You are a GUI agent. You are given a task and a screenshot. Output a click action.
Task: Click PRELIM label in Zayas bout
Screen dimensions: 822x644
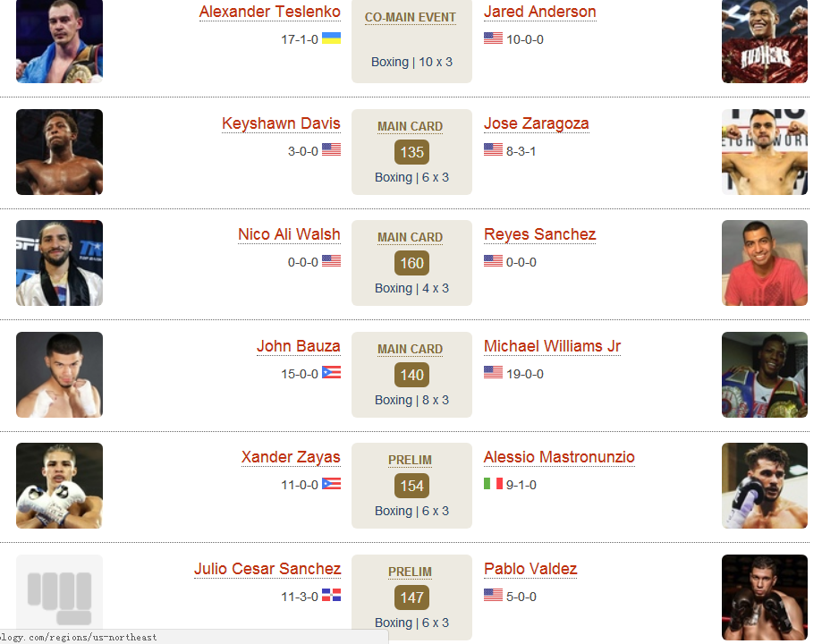click(410, 460)
